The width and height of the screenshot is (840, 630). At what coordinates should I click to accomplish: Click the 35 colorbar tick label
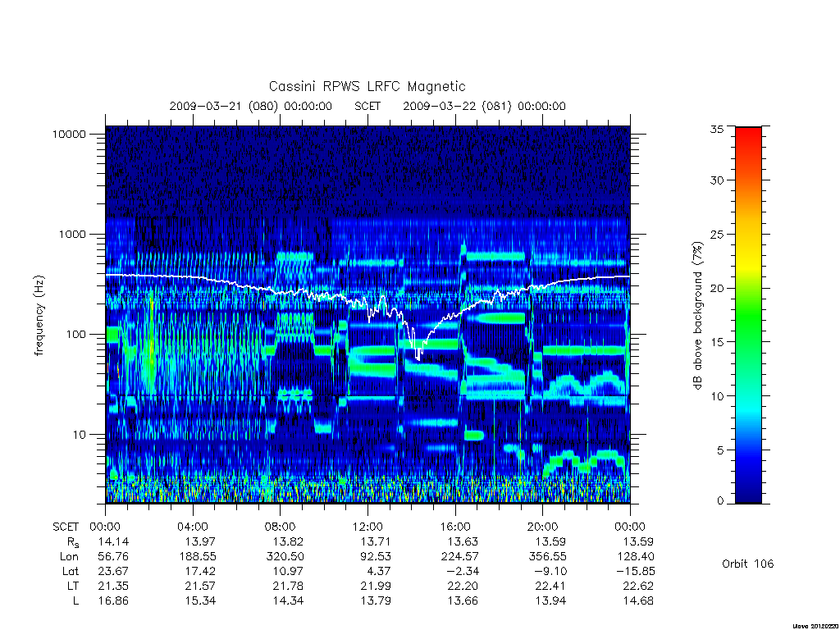pyautogui.click(x=717, y=129)
